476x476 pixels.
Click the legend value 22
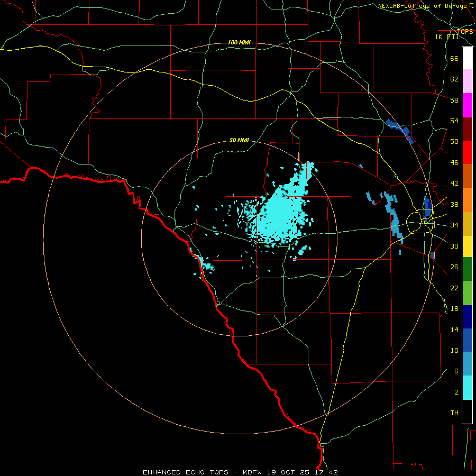454,288
